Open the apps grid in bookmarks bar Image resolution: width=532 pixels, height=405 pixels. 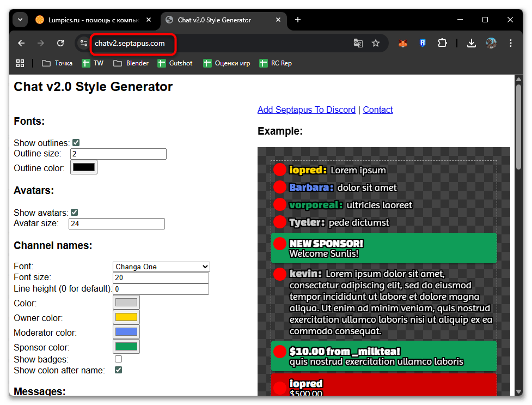pyautogui.click(x=20, y=63)
